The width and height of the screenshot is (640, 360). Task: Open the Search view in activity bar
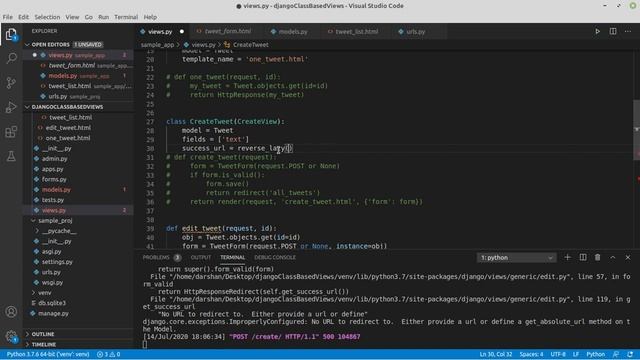[x=11, y=58]
